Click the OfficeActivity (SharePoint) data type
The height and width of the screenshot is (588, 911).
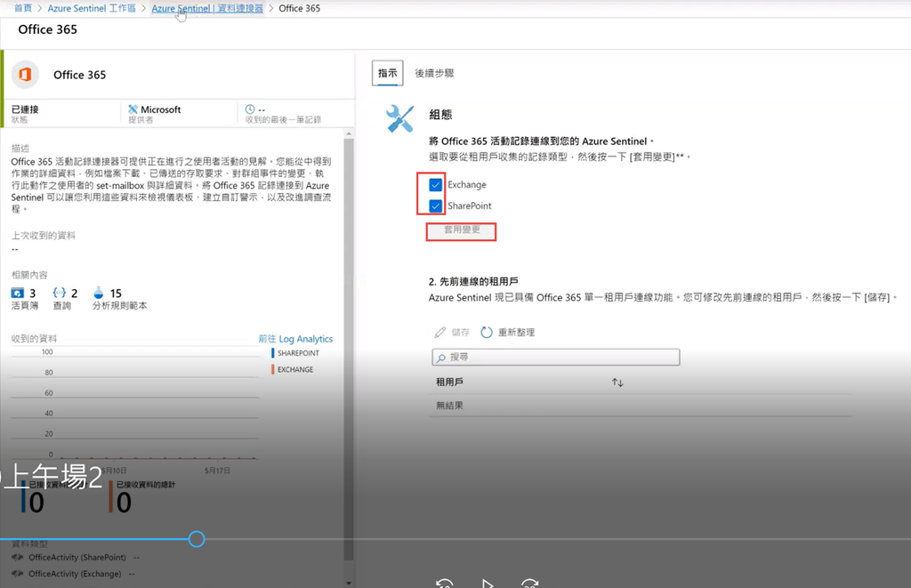pos(77,557)
